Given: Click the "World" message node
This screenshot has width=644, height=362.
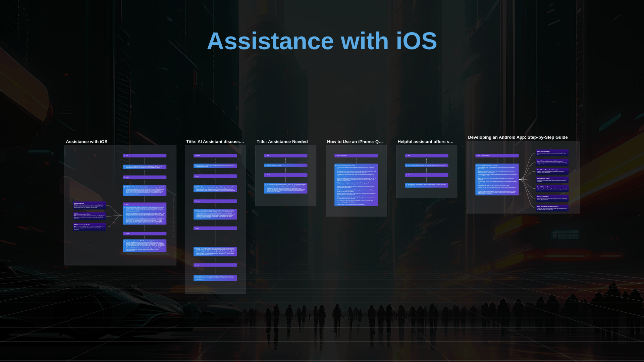Looking at the screenshot, I should tap(285, 175).
